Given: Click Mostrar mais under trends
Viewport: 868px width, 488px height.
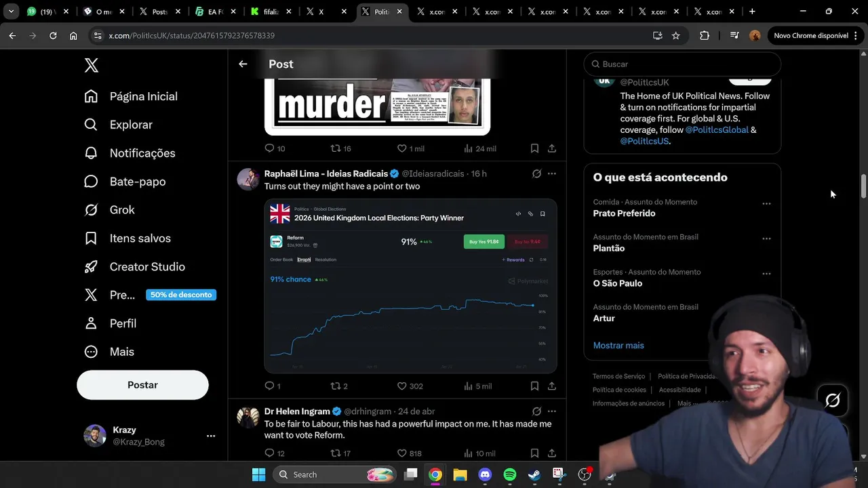Looking at the screenshot, I should tap(618, 346).
